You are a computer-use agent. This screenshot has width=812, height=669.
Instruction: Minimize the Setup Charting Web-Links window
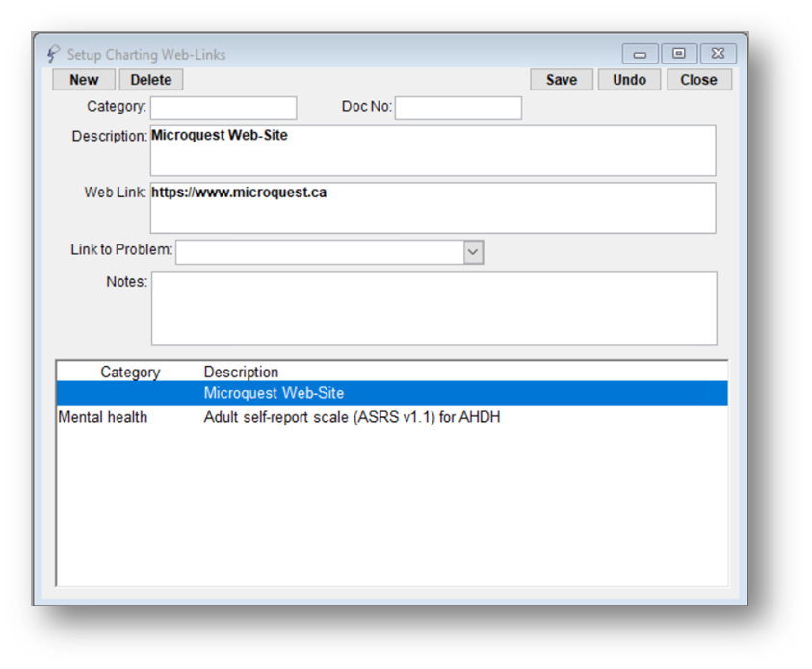tap(641, 54)
